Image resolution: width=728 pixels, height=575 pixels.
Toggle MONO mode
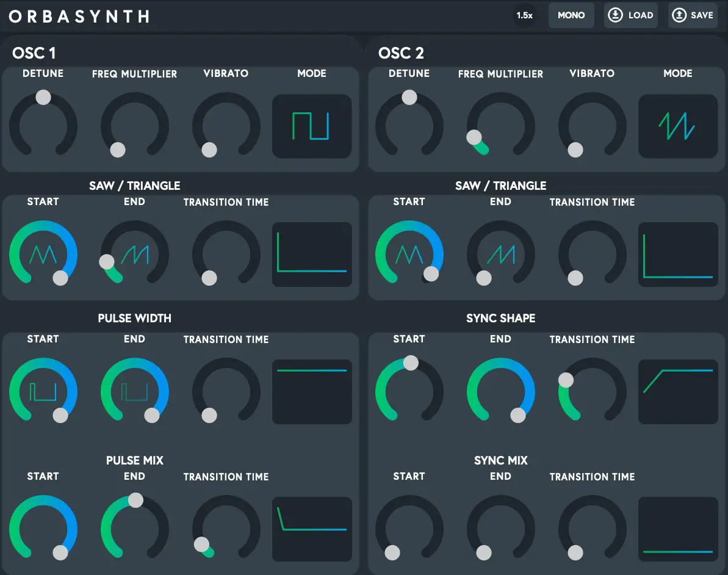(x=571, y=15)
